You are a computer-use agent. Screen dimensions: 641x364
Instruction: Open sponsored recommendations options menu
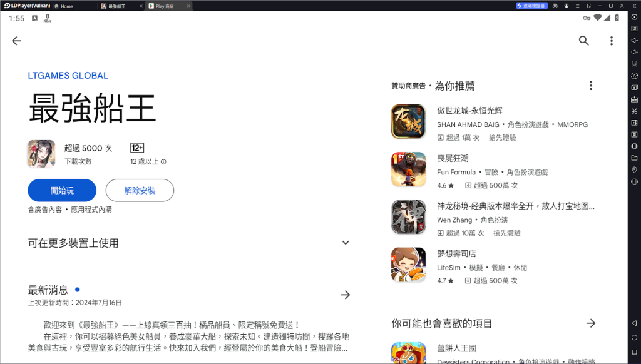[591, 86]
